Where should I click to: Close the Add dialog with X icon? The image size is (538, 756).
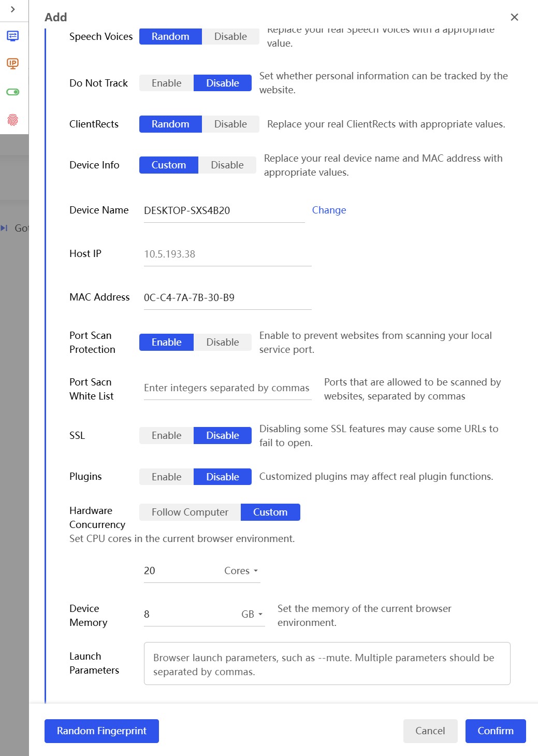point(514,17)
